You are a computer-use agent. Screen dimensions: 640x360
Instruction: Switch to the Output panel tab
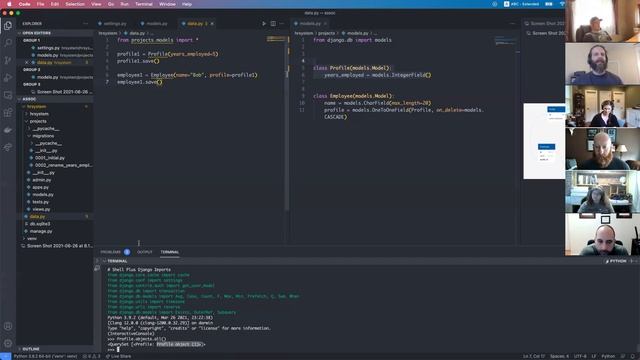[x=144, y=252]
